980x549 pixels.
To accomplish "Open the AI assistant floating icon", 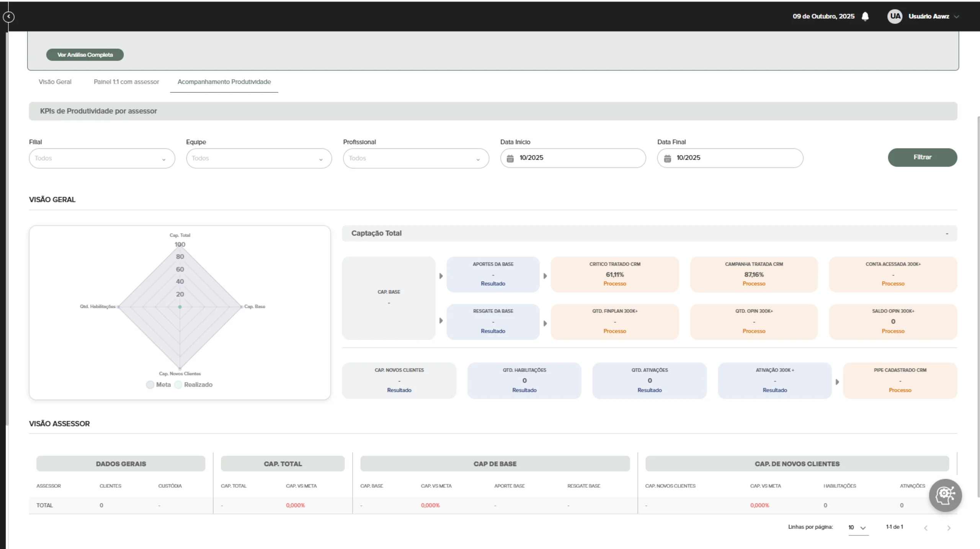I will 945,495.
